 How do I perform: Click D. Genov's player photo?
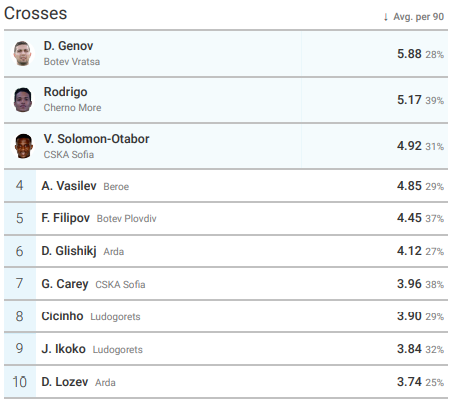(23, 53)
